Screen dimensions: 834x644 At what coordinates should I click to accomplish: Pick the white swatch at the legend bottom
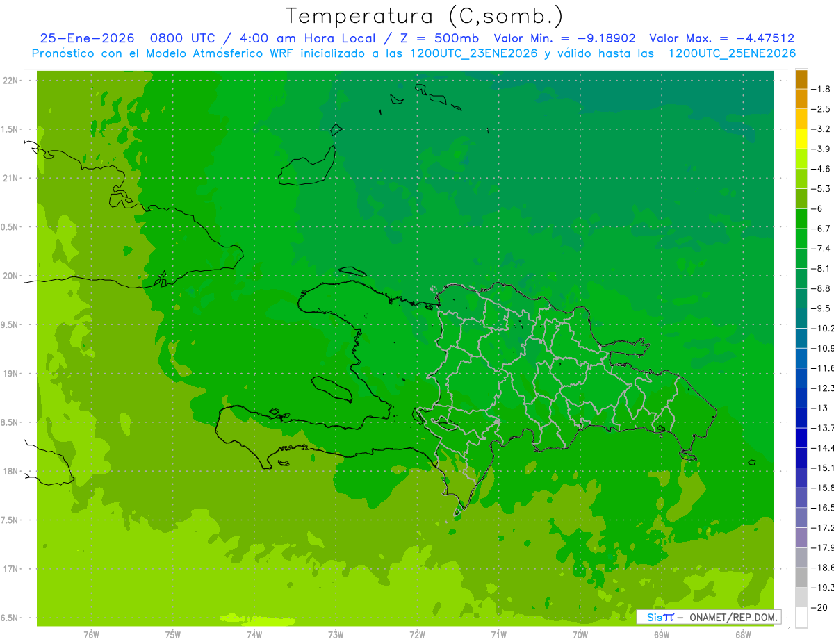[801, 618]
